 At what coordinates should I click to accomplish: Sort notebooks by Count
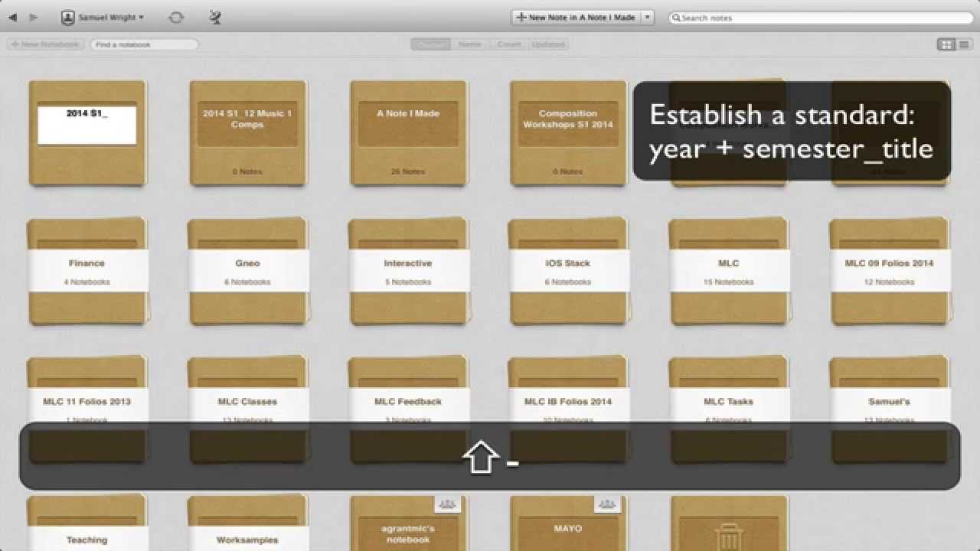point(508,44)
